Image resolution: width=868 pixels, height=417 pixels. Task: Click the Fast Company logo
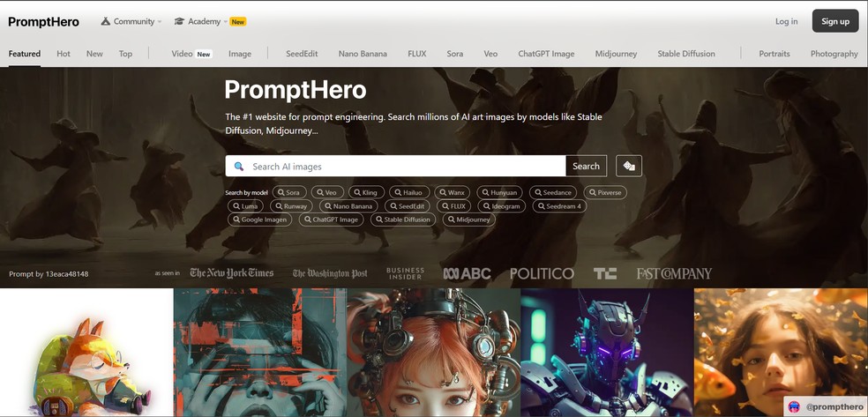coord(674,273)
